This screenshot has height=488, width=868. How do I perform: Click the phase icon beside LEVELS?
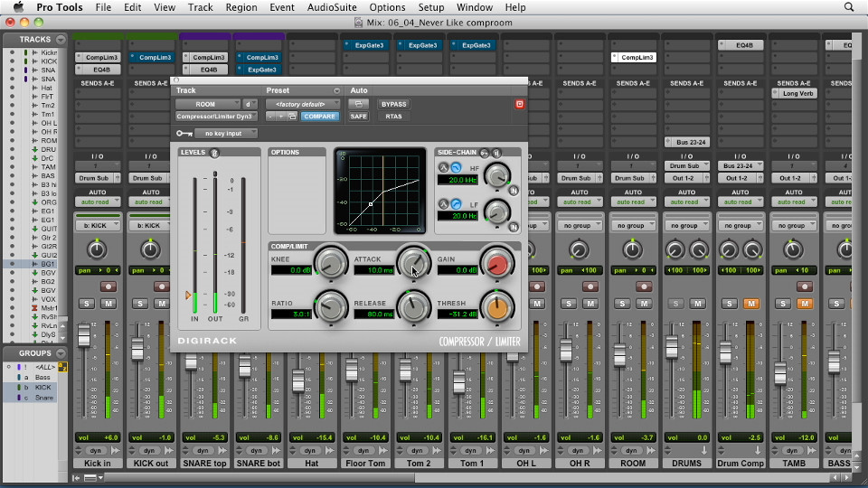(215, 153)
